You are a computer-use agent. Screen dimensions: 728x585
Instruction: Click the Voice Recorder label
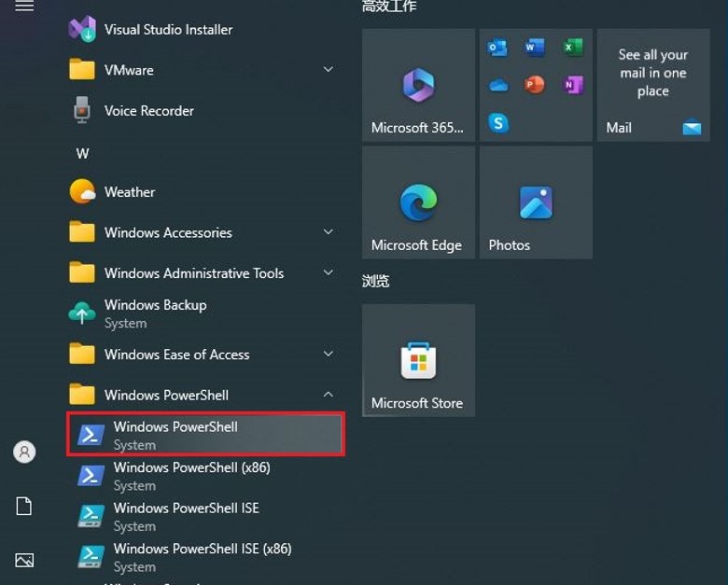click(149, 110)
